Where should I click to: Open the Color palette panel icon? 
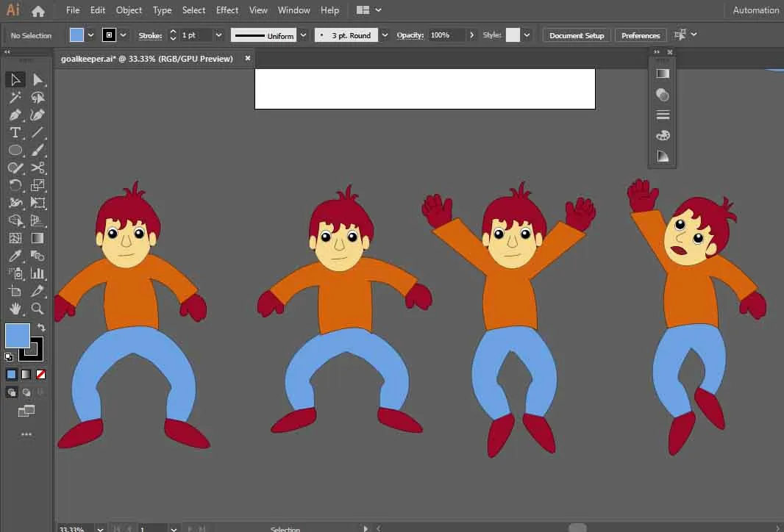tap(663, 136)
